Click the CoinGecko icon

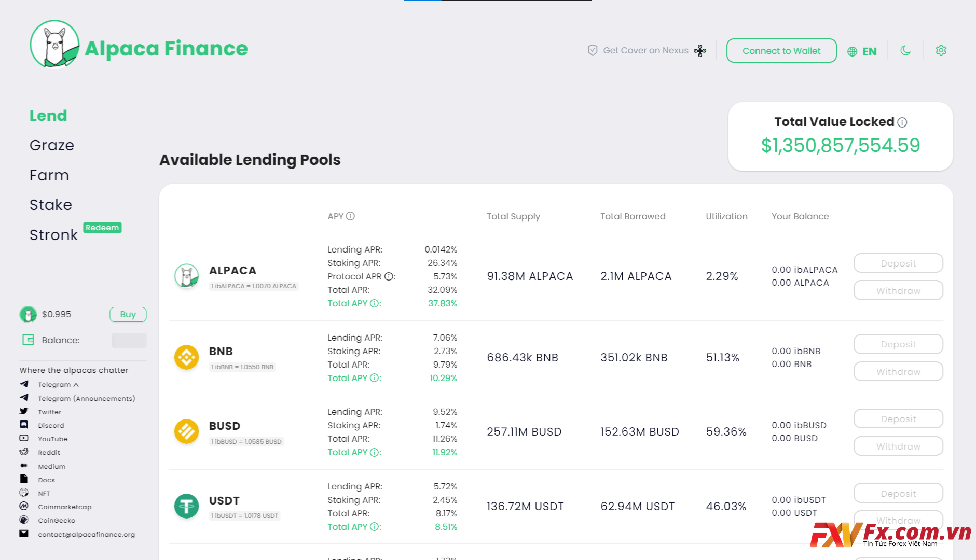[24, 520]
